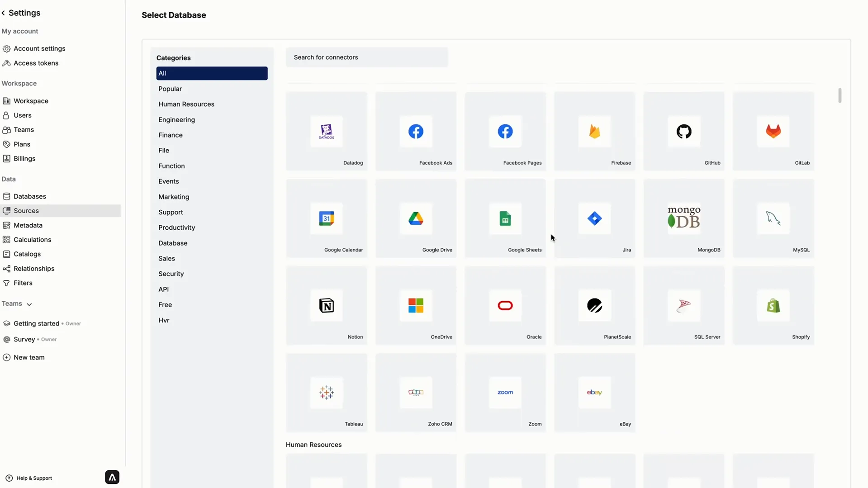
Task: Select the eBay connector icon
Action: click(594, 393)
